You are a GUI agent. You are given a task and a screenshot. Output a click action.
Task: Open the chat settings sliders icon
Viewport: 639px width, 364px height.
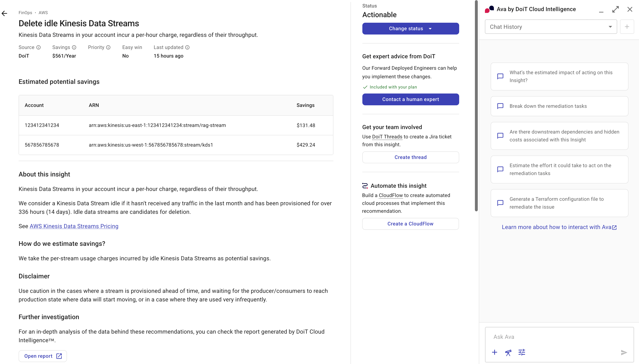[x=522, y=352]
